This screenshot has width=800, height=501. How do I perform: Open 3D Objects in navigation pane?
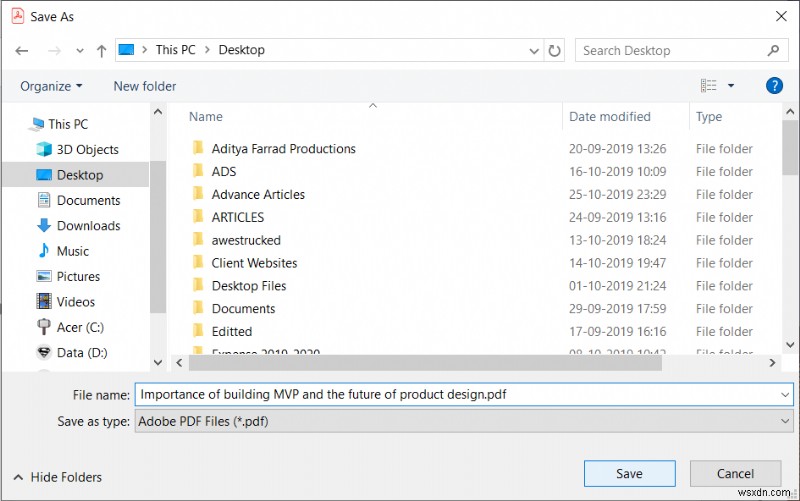click(78, 149)
